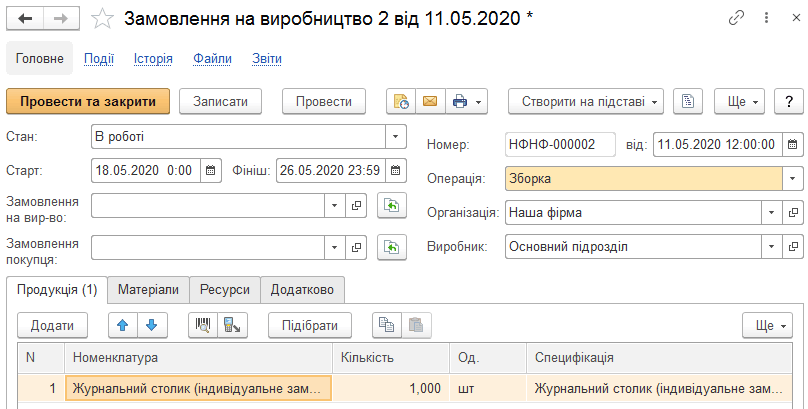Screen dimensions: 808x409
Task: Send document by email envelope icon
Action: 430,101
